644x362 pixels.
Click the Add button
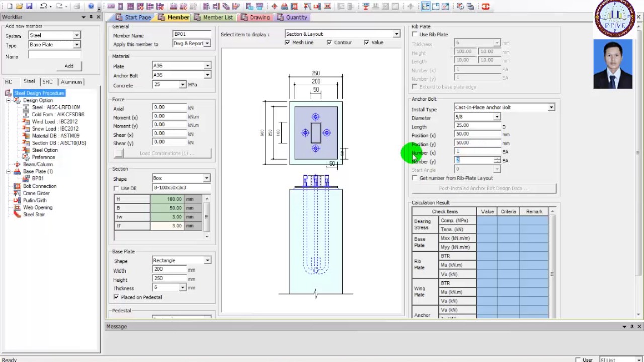pos(69,66)
